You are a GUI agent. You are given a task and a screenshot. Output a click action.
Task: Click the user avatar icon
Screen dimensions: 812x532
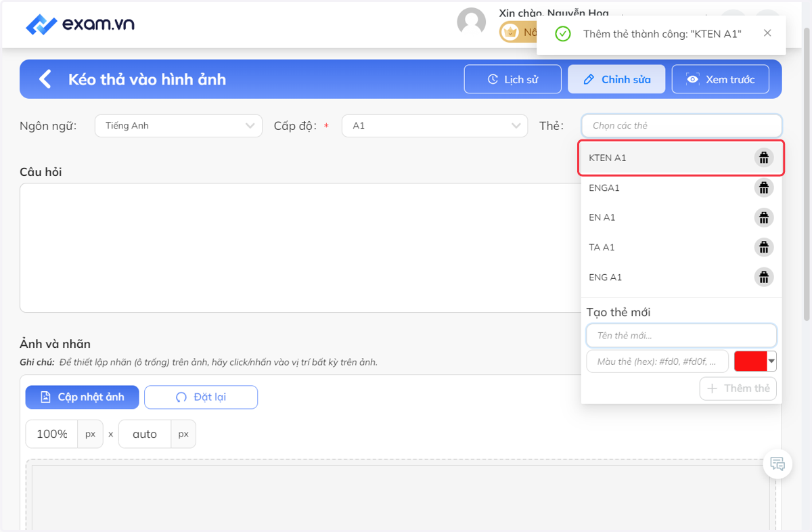[472, 22]
